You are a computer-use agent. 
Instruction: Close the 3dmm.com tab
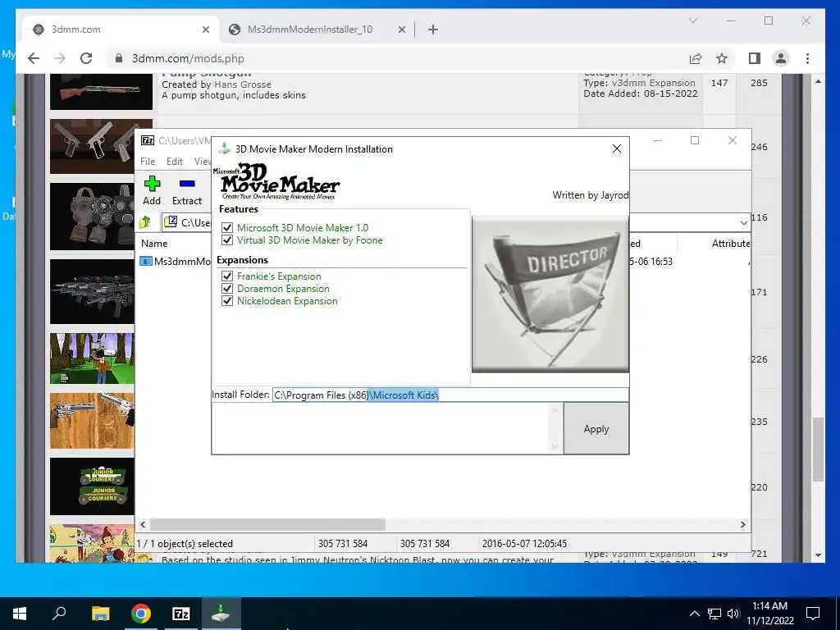coord(206,30)
